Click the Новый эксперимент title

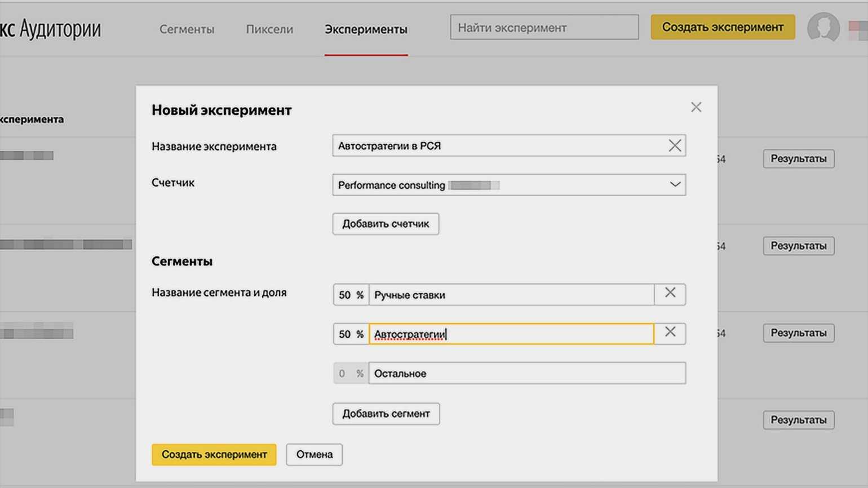[222, 110]
